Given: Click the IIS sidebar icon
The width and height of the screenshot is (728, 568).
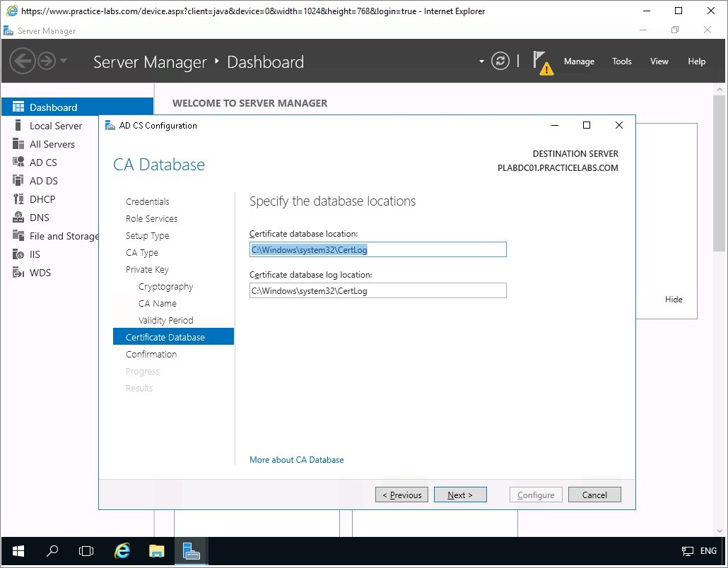Looking at the screenshot, I should click(x=18, y=254).
